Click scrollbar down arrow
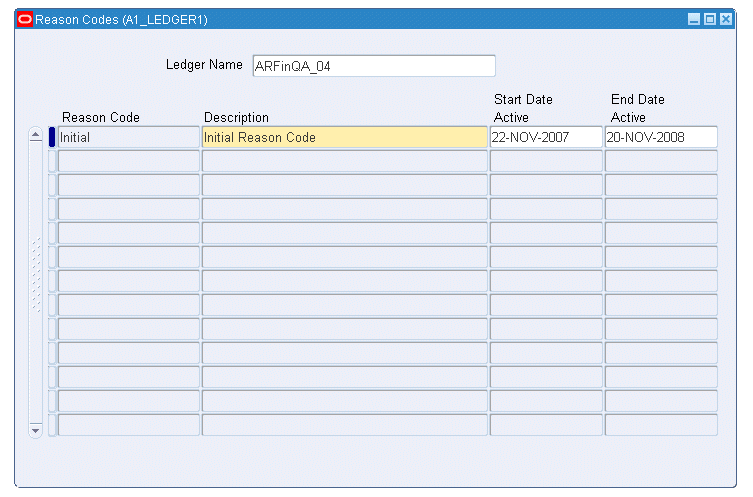 coord(36,430)
